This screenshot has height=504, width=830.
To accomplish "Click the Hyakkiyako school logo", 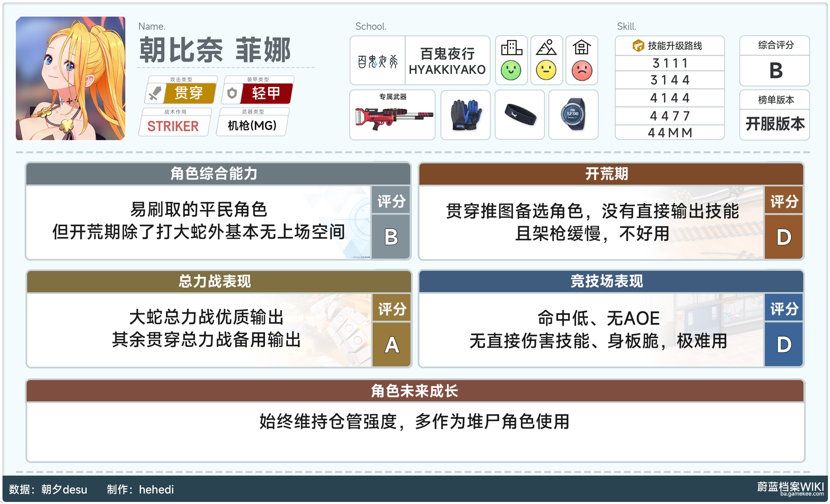I will [x=378, y=61].
